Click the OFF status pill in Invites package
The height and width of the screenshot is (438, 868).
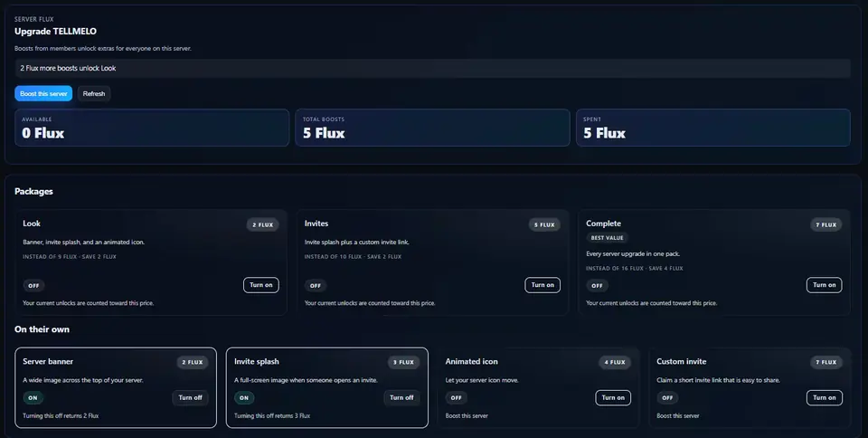pyautogui.click(x=316, y=286)
